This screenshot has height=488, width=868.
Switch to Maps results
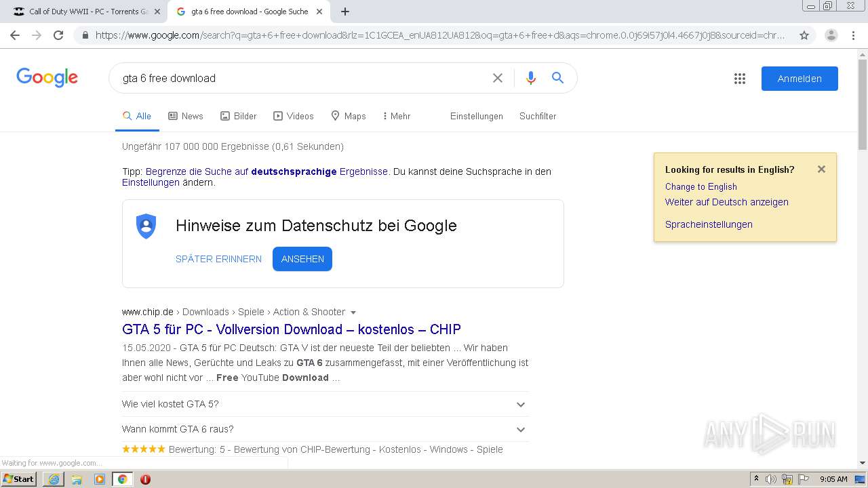[x=349, y=116]
